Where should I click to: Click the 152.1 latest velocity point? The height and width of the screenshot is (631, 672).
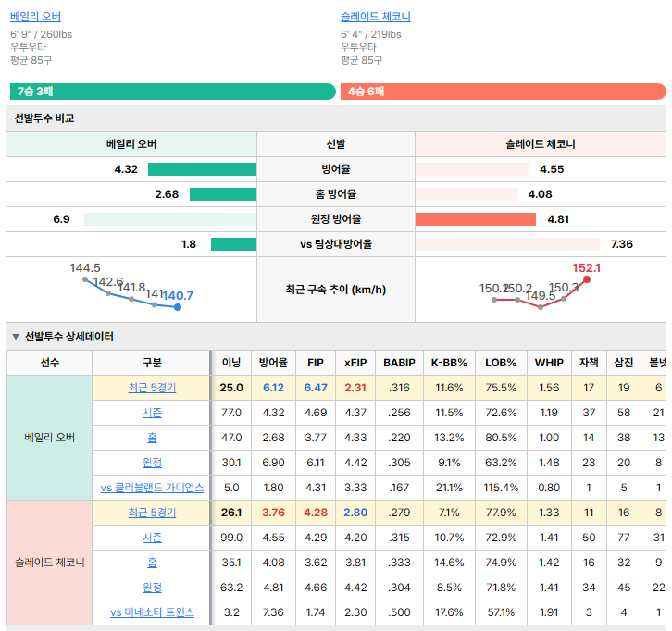pos(587,279)
